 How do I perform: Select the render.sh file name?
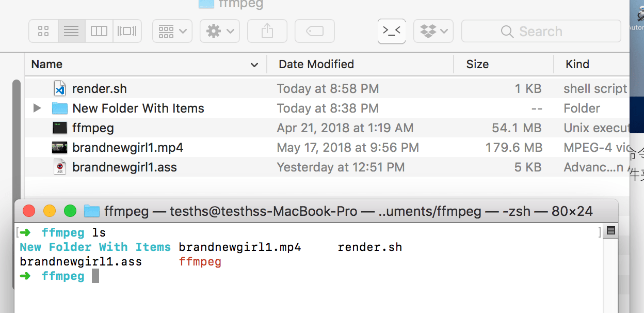[100, 89]
